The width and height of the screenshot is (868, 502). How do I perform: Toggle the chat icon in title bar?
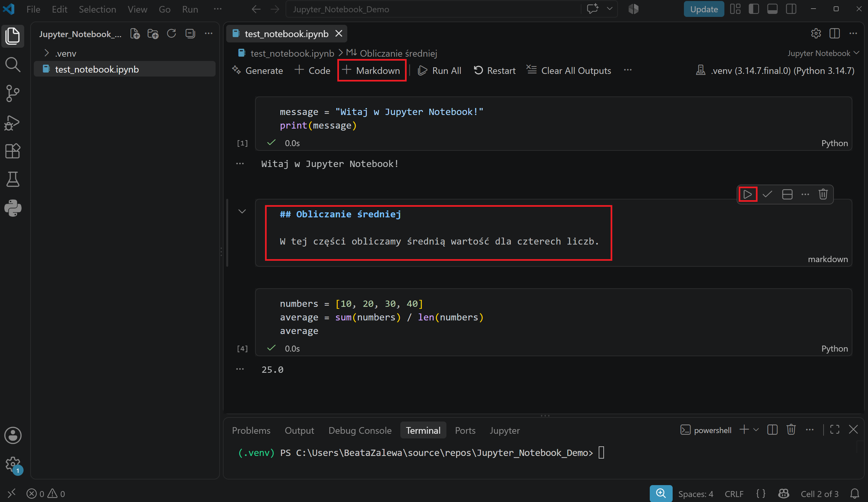tap(592, 9)
